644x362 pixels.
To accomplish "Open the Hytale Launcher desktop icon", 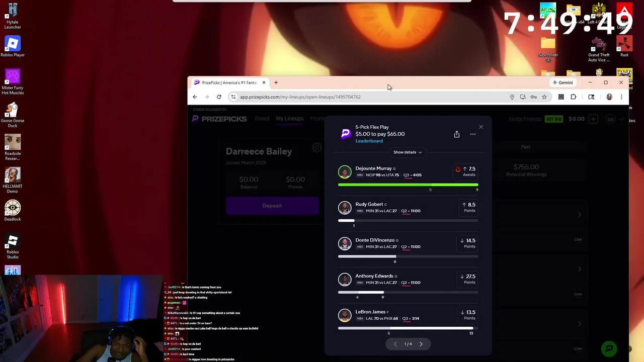I will click(x=13, y=16).
